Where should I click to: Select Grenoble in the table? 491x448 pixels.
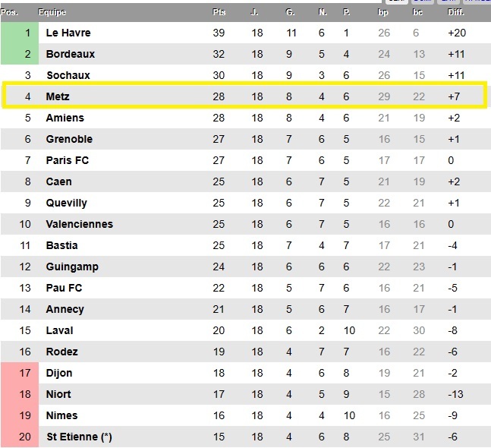(x=69, y=139)
